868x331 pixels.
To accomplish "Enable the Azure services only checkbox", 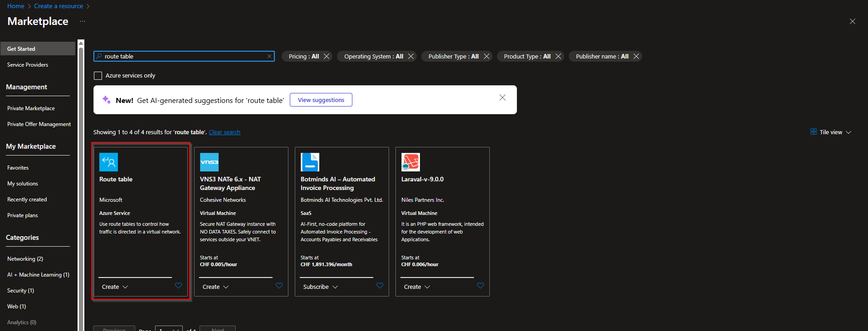I will (98, 76).
